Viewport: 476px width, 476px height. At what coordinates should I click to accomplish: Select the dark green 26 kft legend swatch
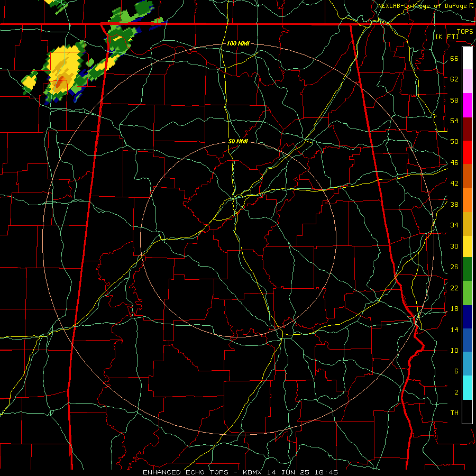467,269
